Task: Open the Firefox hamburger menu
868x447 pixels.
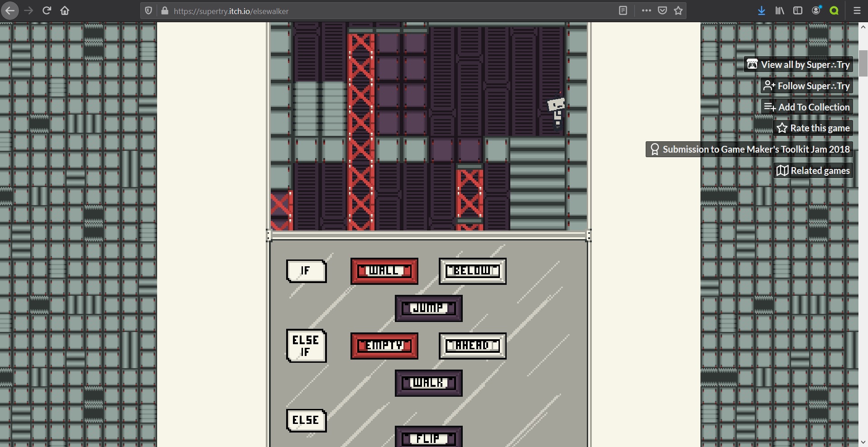Action: point(857,10)
